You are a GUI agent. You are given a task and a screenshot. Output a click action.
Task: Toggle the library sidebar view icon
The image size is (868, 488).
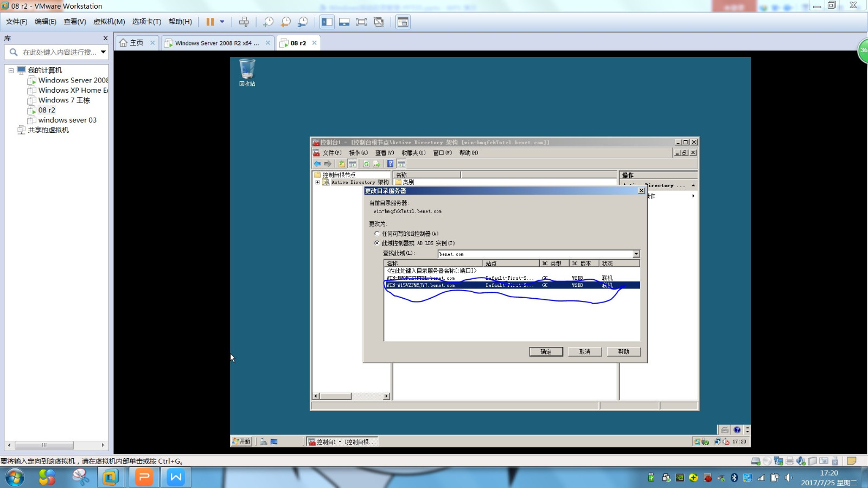[x=327, y=22]
